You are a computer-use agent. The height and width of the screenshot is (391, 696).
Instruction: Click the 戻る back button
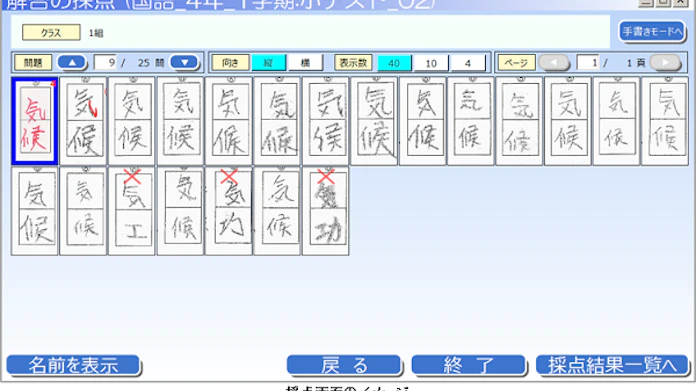[x=344, y=366]
